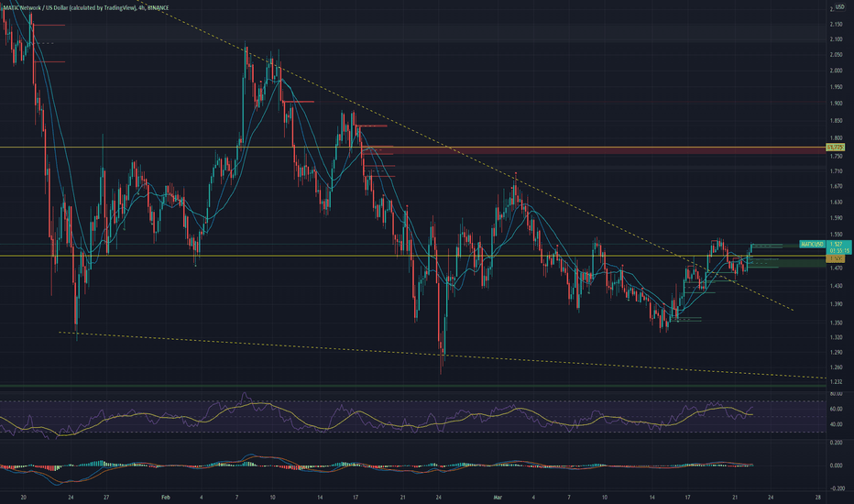
Task: Click the 1.232 price axis label
Action: [x=836, y=382]
